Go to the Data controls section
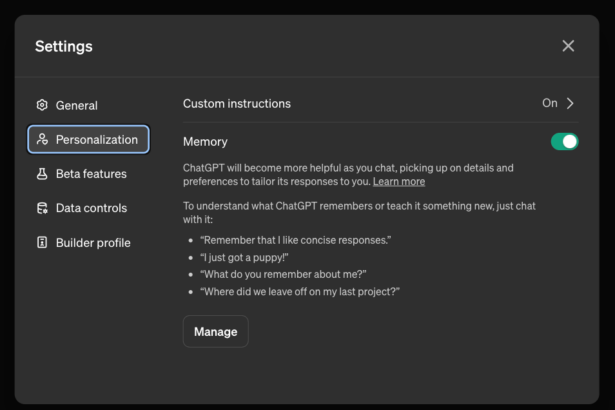Screen dimensions: 615x410 (91, 208)
